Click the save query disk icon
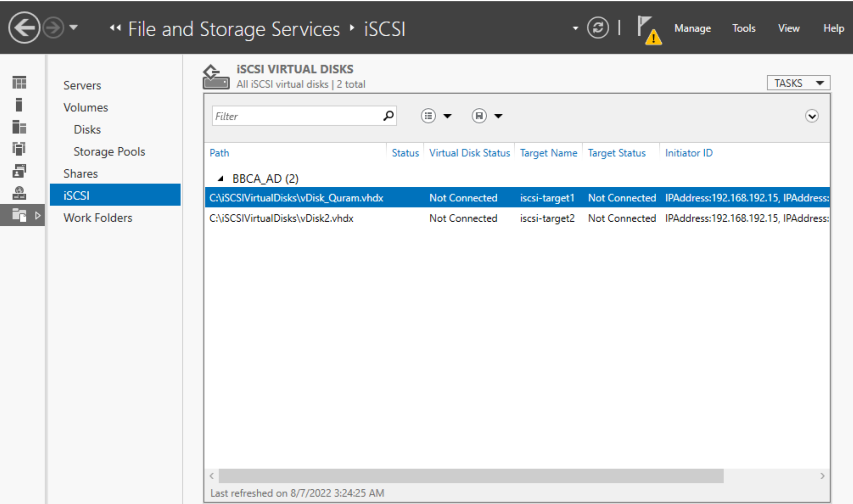Viewport: 853px width, 504px height. [x=479, y=116]
